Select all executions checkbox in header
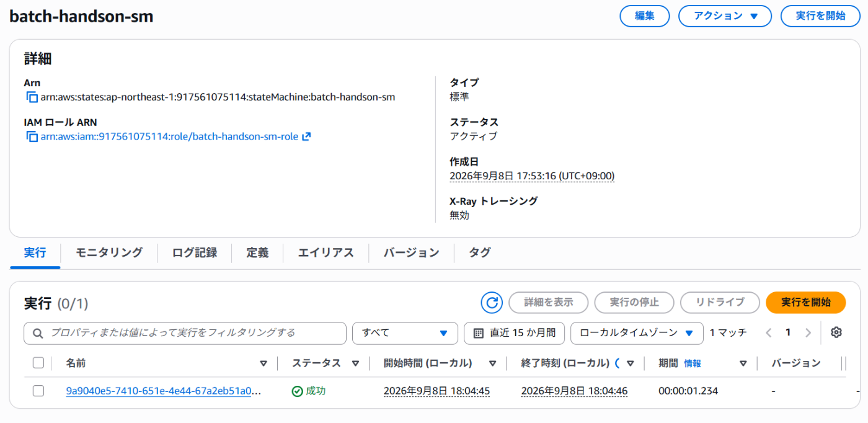 click(x=38, y=363)
